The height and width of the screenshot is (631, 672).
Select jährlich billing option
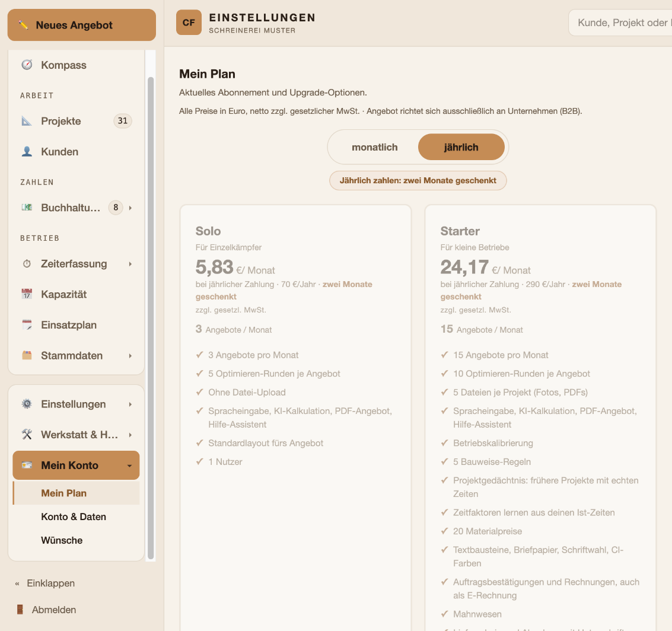click(461, 147)
